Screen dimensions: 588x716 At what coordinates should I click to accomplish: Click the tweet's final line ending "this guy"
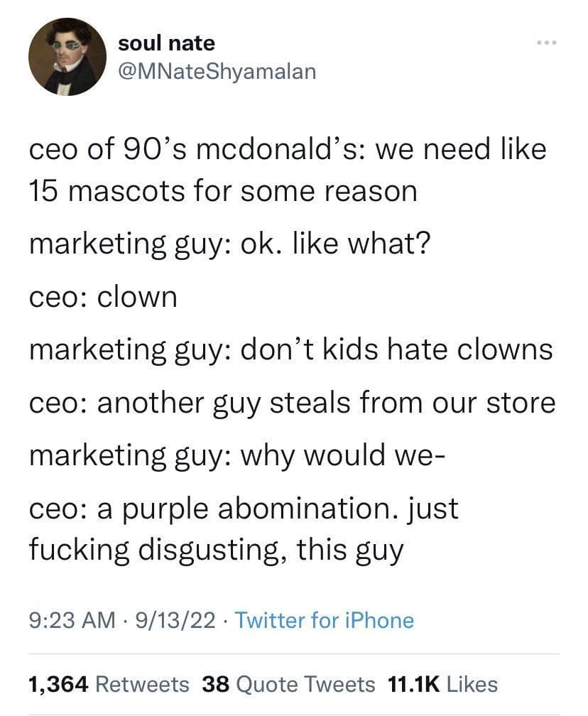[x=216, y=548]
